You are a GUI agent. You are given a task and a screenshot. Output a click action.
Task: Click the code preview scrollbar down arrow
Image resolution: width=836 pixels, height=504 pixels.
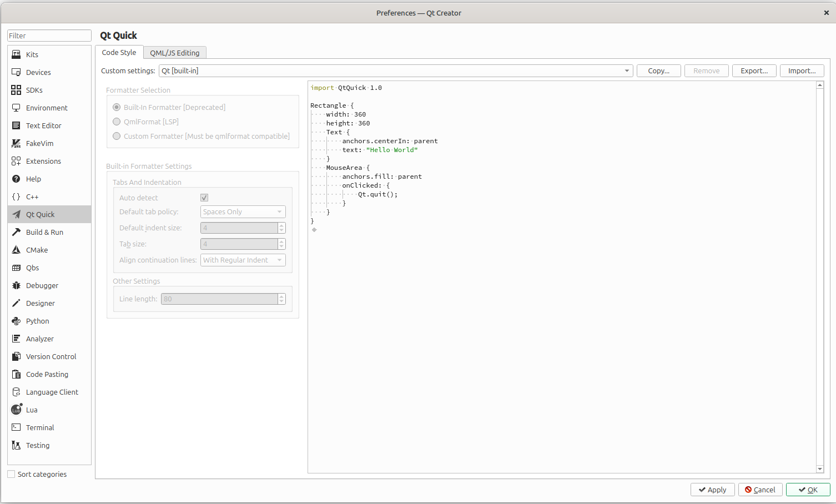pyautogui.click(x=820, y=469)
